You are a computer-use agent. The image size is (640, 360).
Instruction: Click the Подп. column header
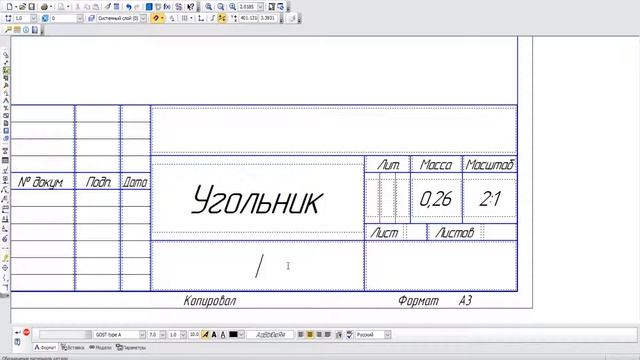[x=98, y=182]
